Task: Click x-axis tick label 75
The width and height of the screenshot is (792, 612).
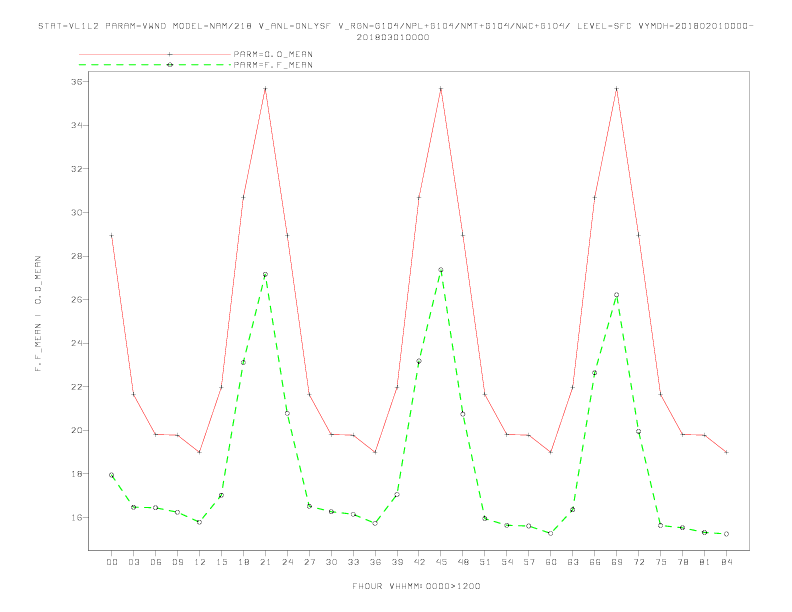Action: click(661, 562)
